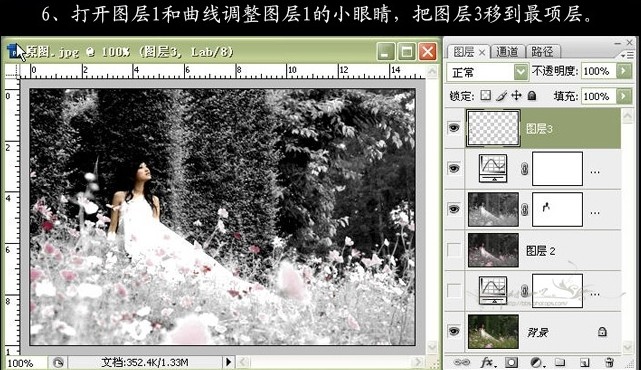Click the Layers panel scroll-up arrow
641x370 pixels.
[628, 116]
